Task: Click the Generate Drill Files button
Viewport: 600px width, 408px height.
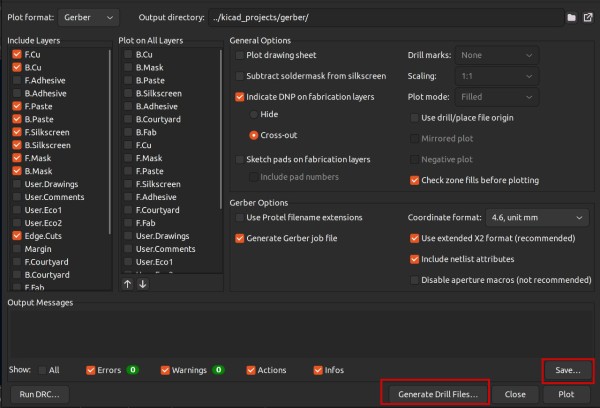Action: [x=434, y=394]
